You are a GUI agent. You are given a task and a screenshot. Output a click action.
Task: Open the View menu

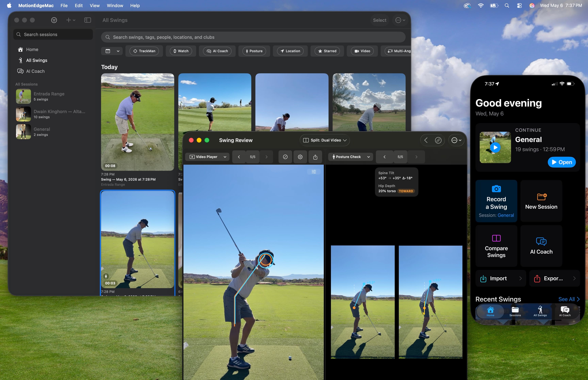(94, 5)
